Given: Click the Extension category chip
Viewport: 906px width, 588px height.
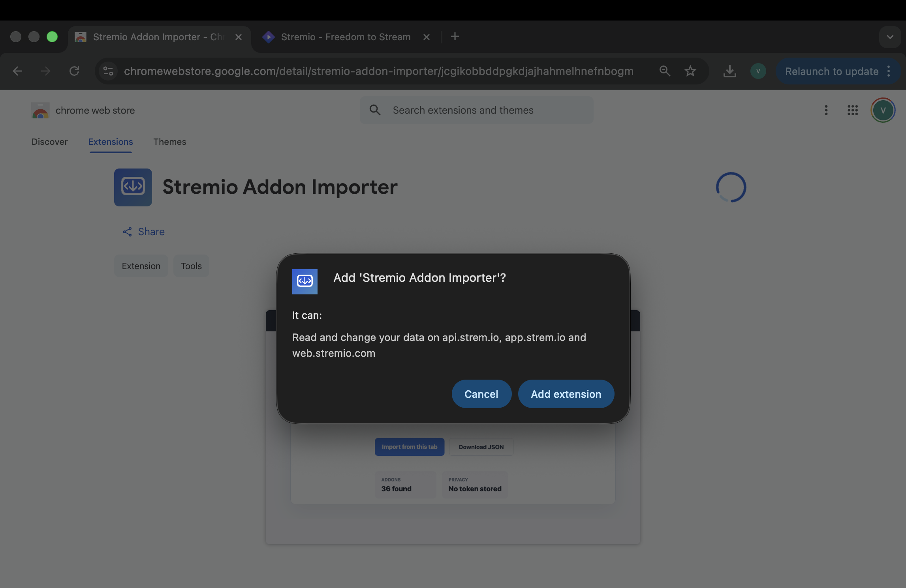Looking at the screenshot, I should [141, 266].
